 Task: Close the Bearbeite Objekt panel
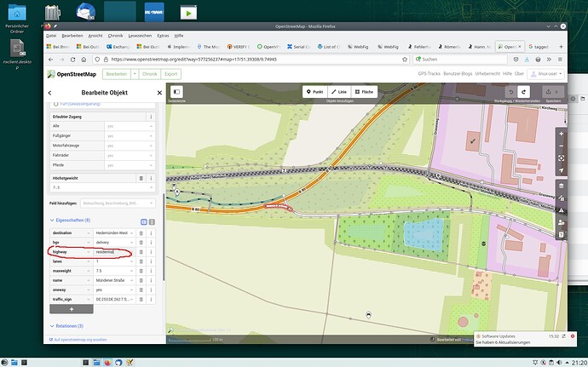[159, 93]
